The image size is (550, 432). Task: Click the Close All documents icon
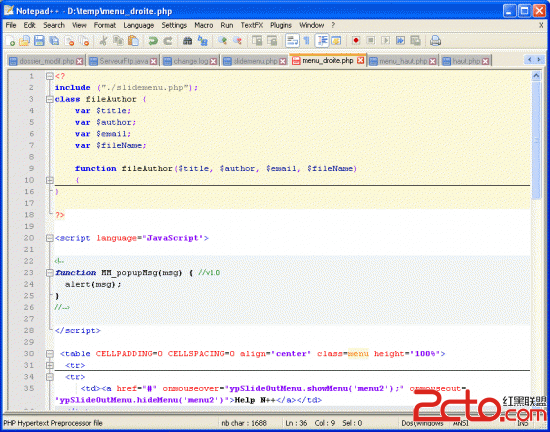pos(84,41)
